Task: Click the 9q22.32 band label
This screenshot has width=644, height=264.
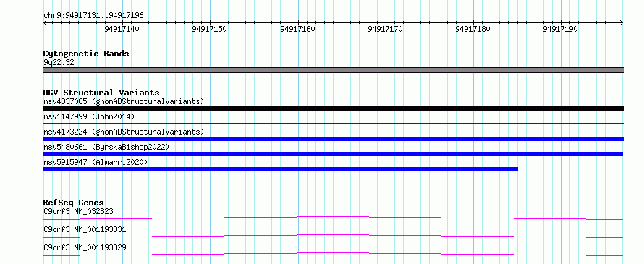Action: tap(59, 63)
